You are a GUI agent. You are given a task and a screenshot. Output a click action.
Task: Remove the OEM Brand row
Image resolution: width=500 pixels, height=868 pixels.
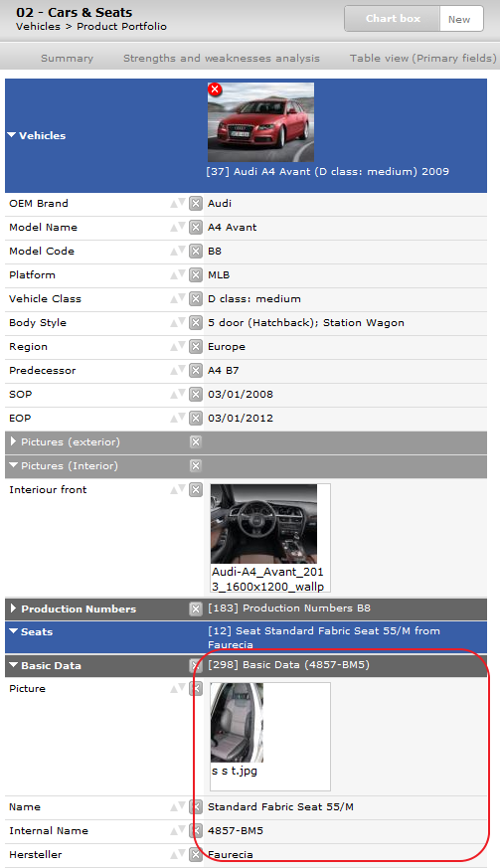tap(196, 204)
